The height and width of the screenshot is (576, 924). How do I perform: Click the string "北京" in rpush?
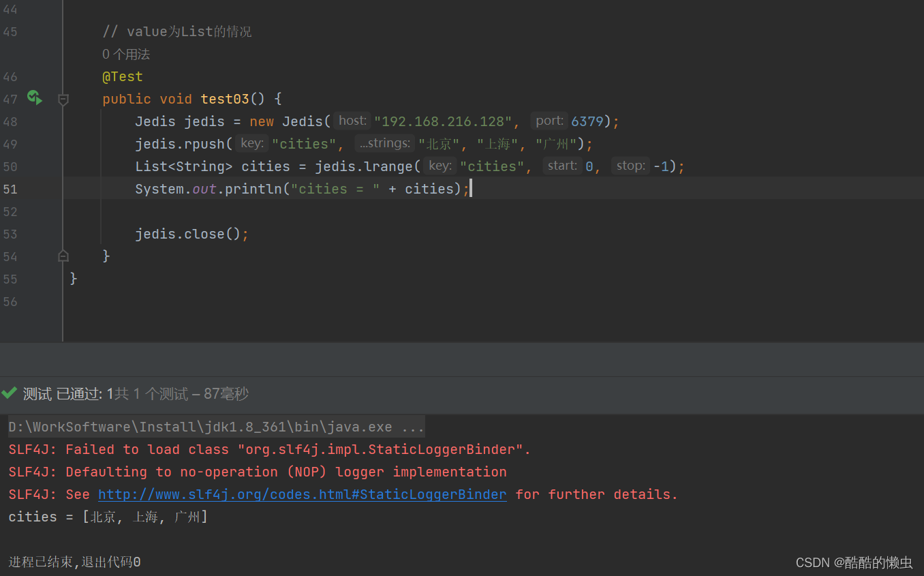439,144
